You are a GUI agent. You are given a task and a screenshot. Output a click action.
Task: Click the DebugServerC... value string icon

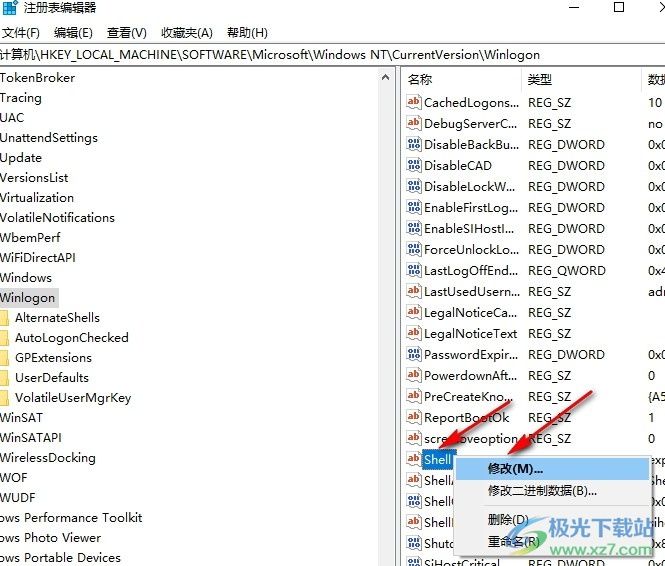tap(414, 123)
